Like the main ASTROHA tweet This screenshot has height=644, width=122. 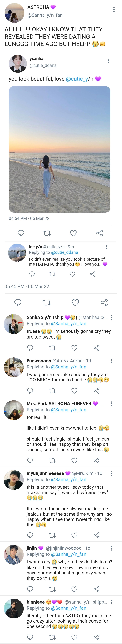[x=75, y=302]
